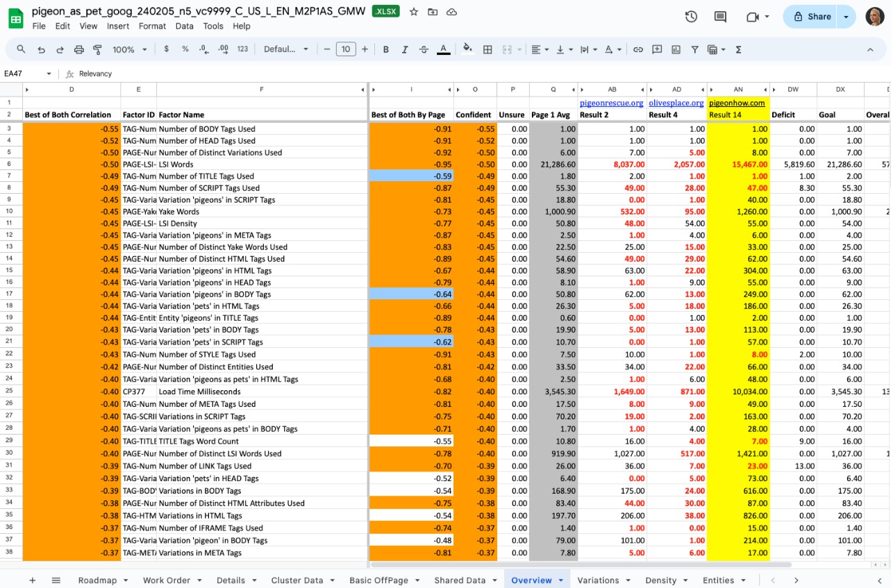Open the Google account avatar
Viewport: 891px width, 588px height.
coord(875,17)
